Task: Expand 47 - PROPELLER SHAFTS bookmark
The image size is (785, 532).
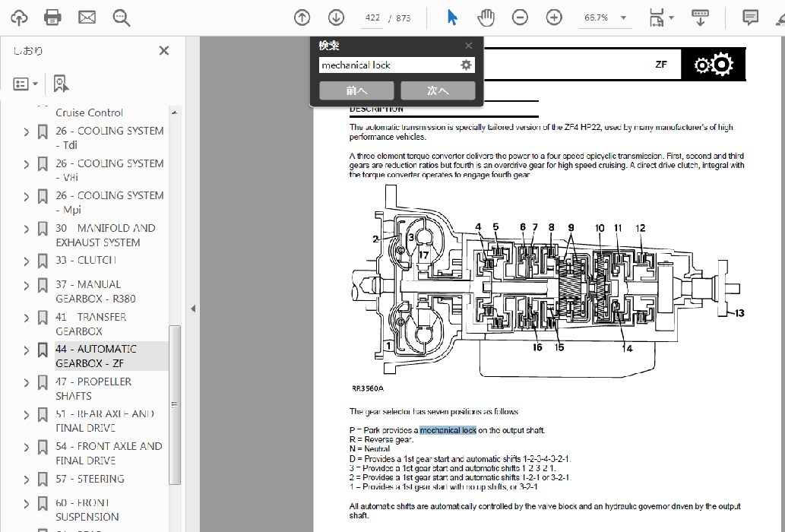Action: [27, 383]
